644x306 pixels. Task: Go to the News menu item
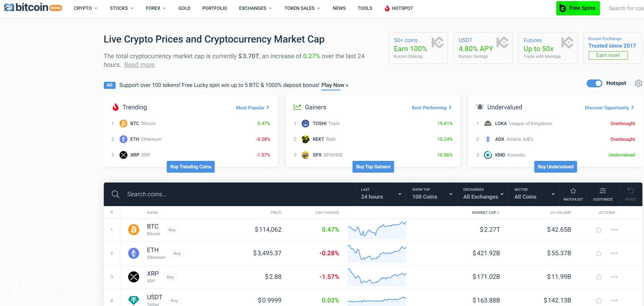click(339, 8)
